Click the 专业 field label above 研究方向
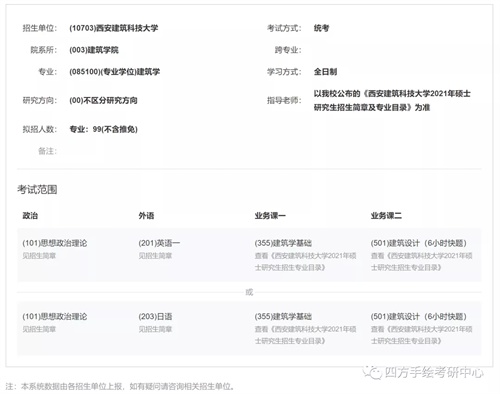 click(48, 72)
